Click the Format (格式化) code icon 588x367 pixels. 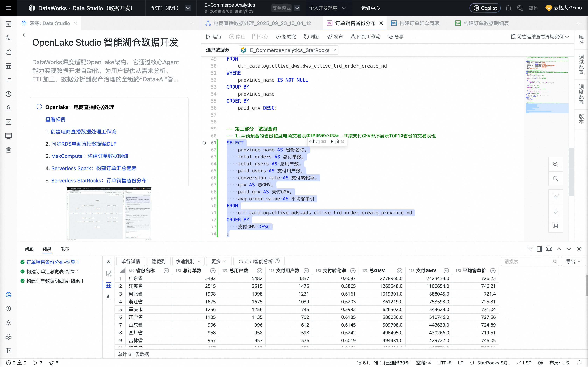click(278, 37)
